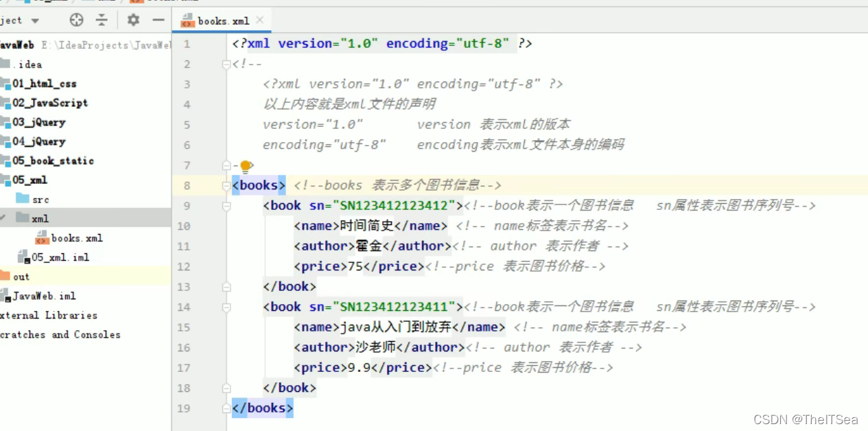The width and height of the screenshot is (868, 431).
Task: Click the yellow intention light bulb on line 7
Action: [x=246, y=165]
